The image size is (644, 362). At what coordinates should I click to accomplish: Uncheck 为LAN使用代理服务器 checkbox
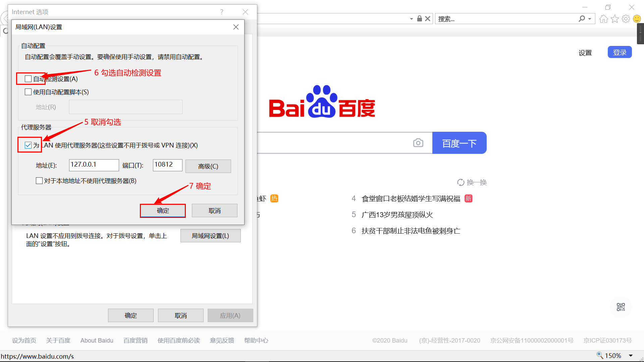point(28,145)
